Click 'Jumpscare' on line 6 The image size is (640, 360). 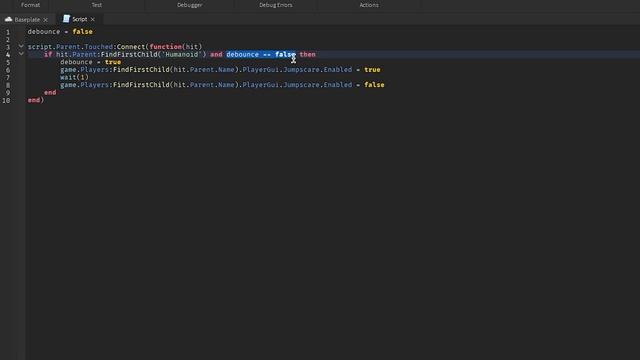tap(301, 70)
